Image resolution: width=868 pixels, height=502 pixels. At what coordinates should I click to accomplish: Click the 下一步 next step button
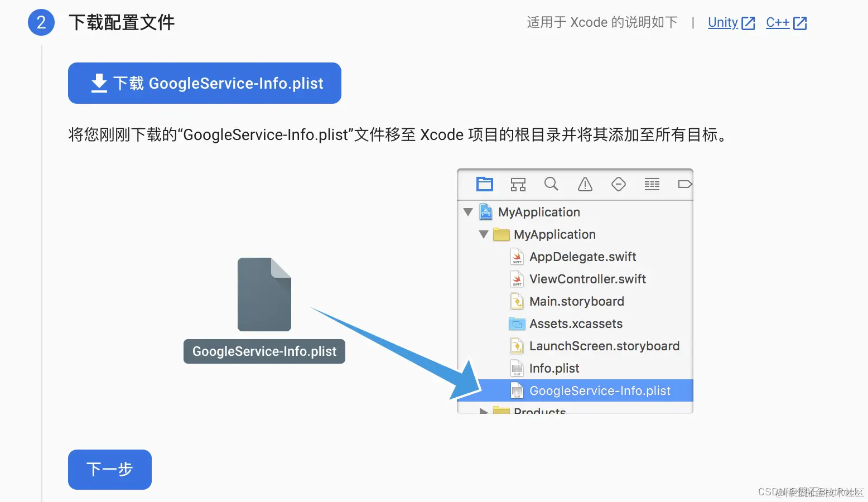110,470
